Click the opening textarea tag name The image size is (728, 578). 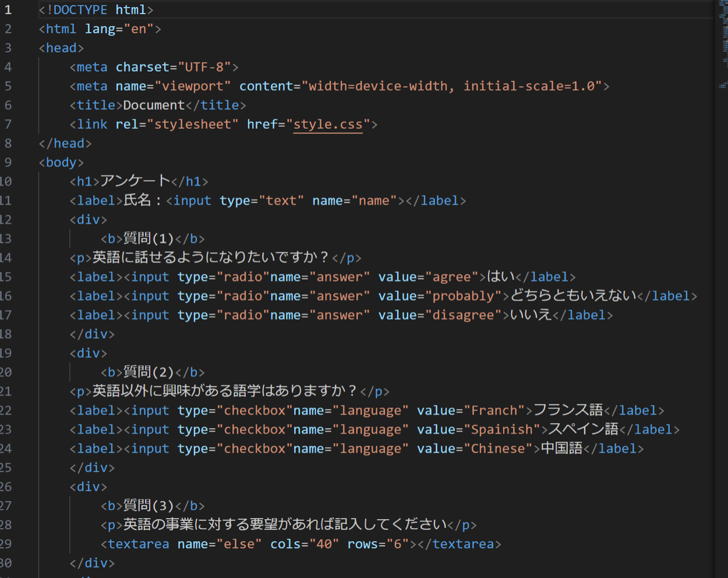(139, 544)
